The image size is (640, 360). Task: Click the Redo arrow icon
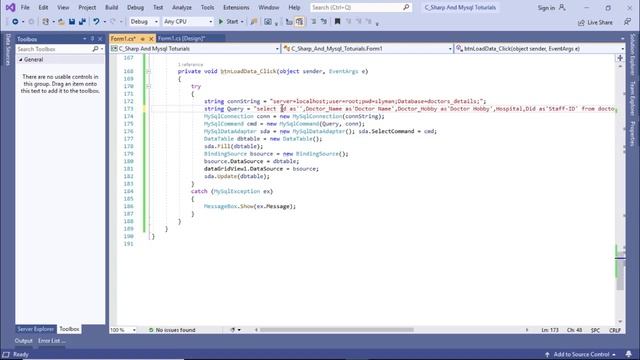113,22
